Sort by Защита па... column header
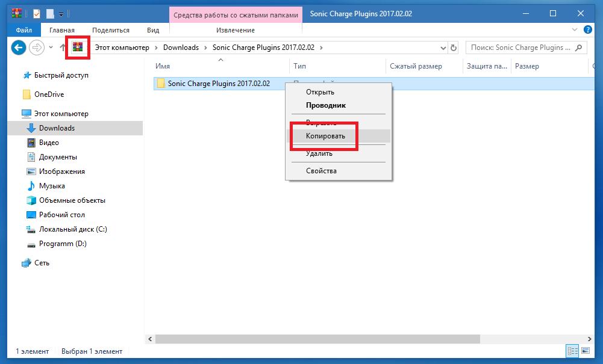The height and width of the screenshot is (364, 603). pos(487,66)
